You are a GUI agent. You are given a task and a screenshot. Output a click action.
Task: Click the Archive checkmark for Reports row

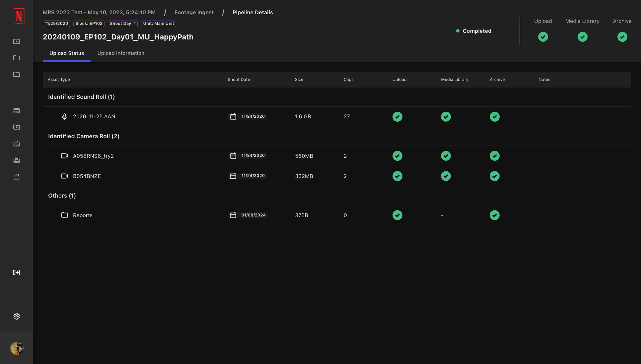coord(494,215)
